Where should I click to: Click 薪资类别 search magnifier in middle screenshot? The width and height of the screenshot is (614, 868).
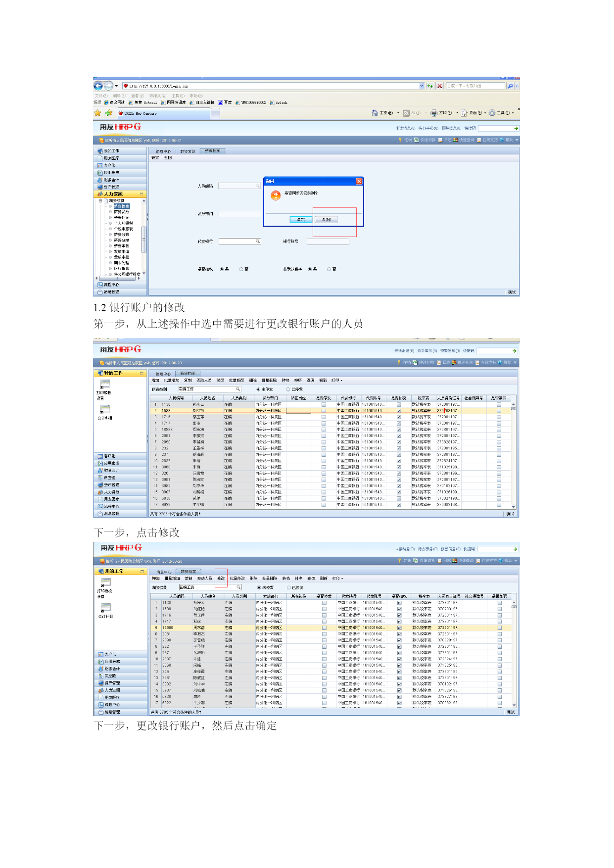(238, 389)
